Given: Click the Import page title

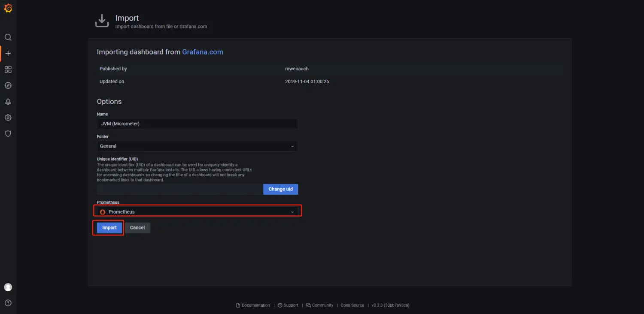Looking at the screenshot, I should coord(127,18).
